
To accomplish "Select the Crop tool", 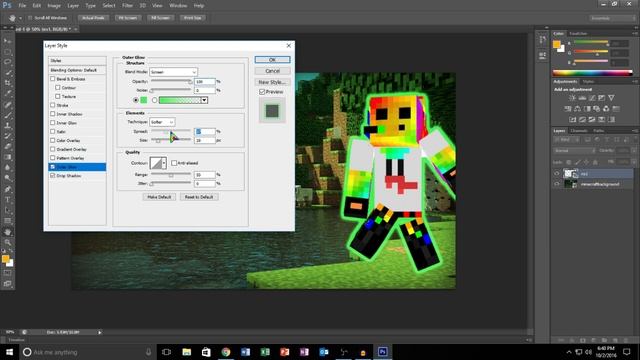I will (x=8, y=83).
